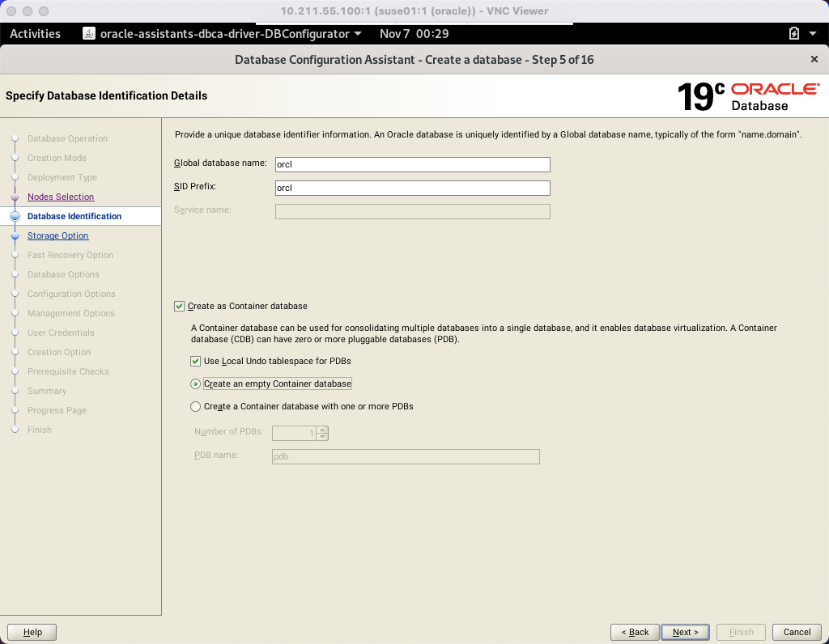The height and width of the screenshot is (644, 829).
Task: Click the Progress Page step
Action: coord(57,410)
